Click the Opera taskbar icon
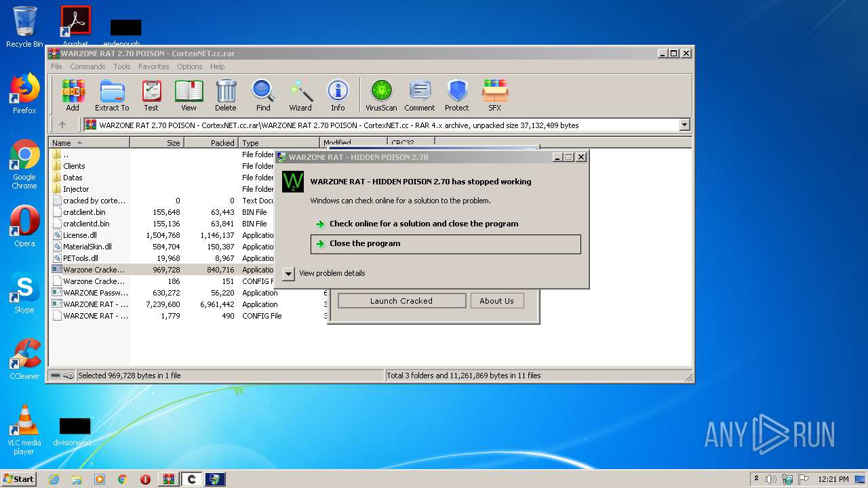 point(146,479)
